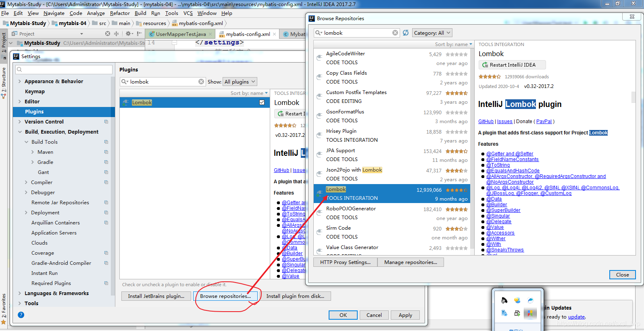
Task: Expand the Languages & Frameworks node
Action: pos(20,293)
